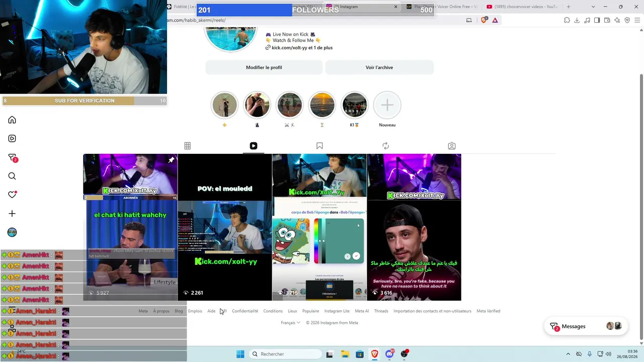Open Instagram search from the sidebar
The height and width of the screenshot is (362, 644).
pyautogui.click(x=12, y=176)
